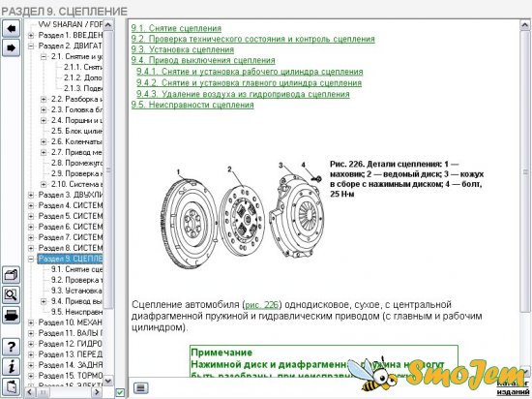The height and width of the screenshot is (399, 532).
Task: Click the tree panel vertical scrollbar thumb
Action: pyautogui.click(x=108, y=169)
